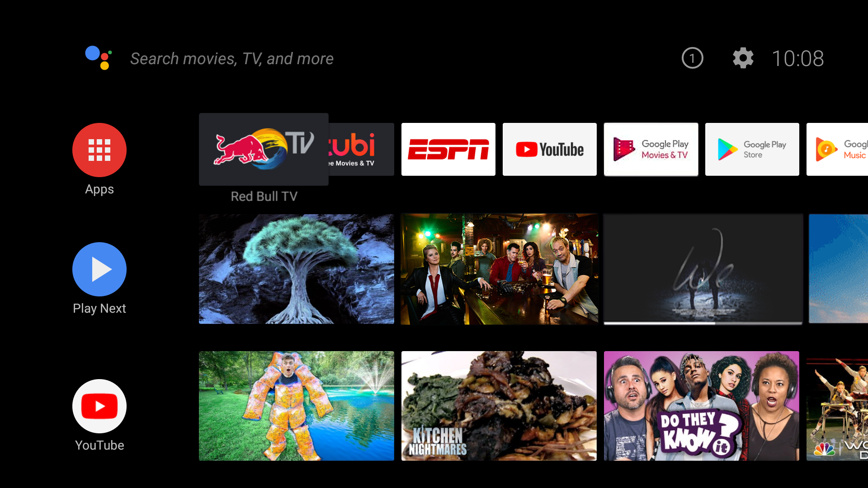Open Red Bull TV app

pos(264,149)
